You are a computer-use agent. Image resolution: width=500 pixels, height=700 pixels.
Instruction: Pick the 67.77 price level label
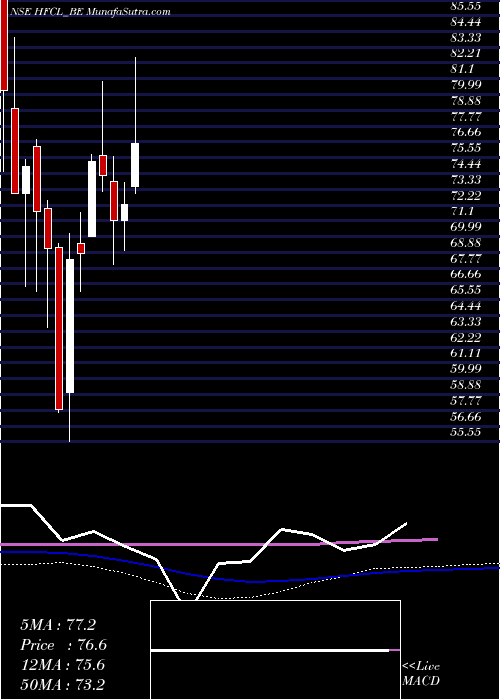pyautogui.click(x=466, y=258)
